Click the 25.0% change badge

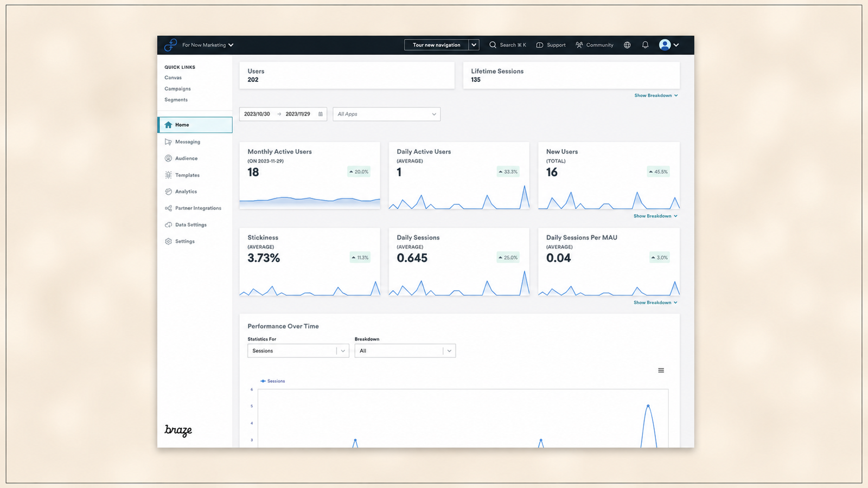point(508,258)
